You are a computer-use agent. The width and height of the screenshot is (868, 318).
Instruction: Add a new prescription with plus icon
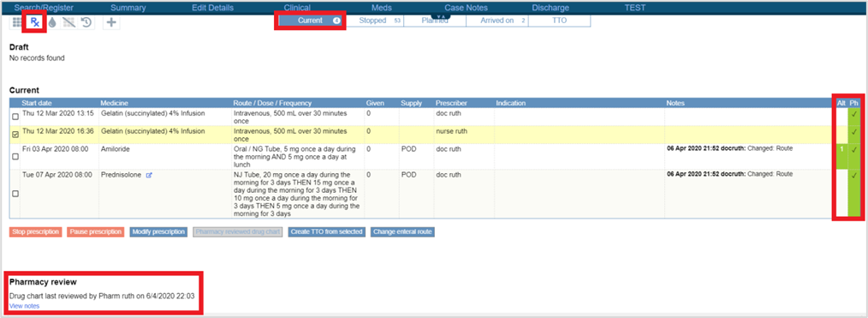point(111,22)
